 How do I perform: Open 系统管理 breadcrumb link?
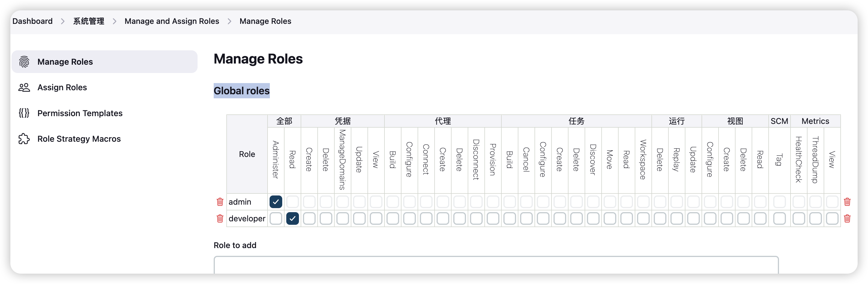click(x=89, y=21)
